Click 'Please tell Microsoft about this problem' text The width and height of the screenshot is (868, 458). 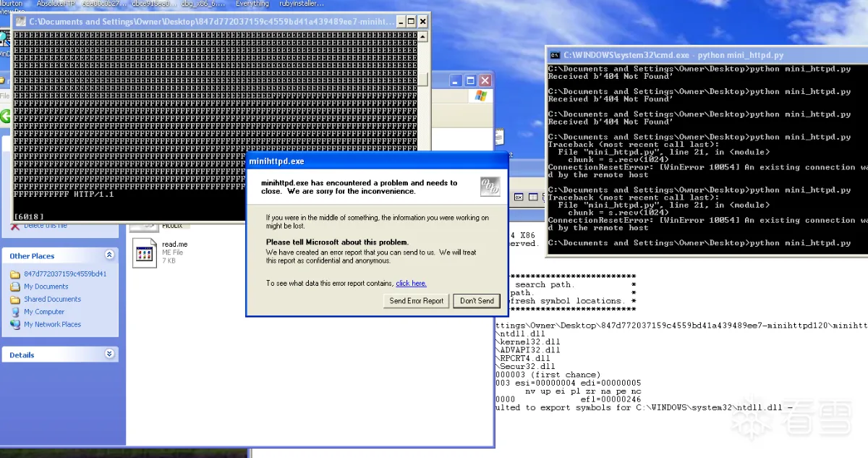pos(337,242)
